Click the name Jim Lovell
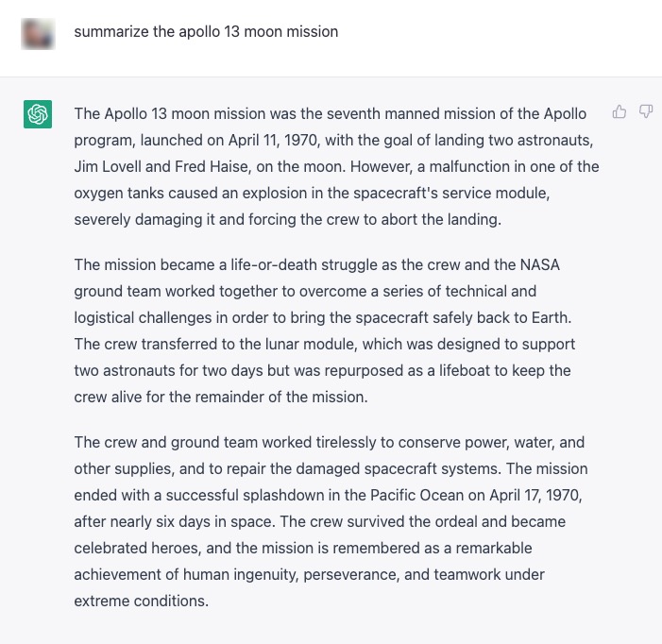 click(108, 167)
